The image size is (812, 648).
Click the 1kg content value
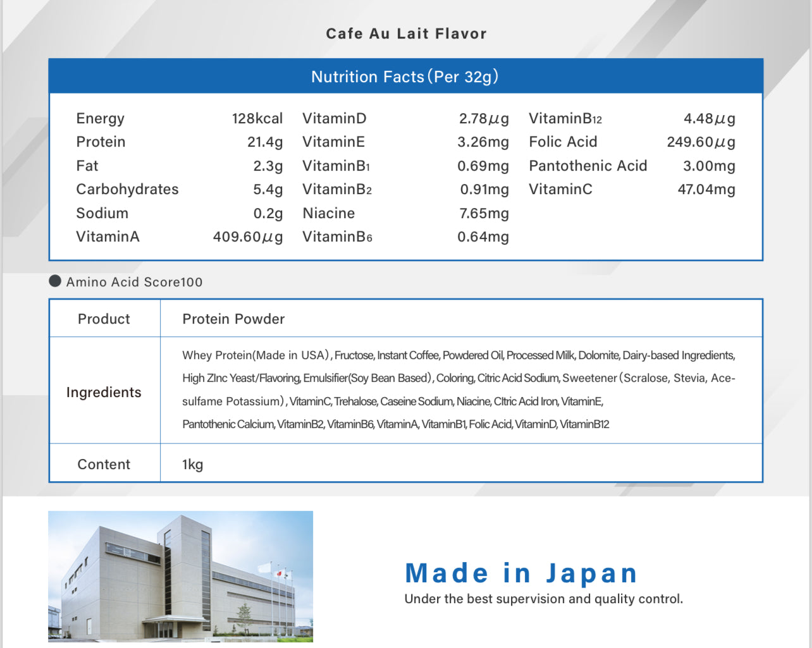[x=192, y=465]
